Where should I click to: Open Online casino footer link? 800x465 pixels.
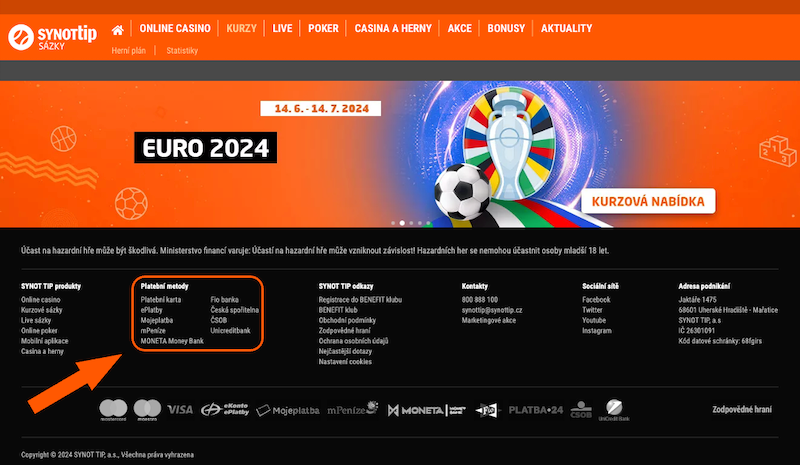tap(40, 300)
